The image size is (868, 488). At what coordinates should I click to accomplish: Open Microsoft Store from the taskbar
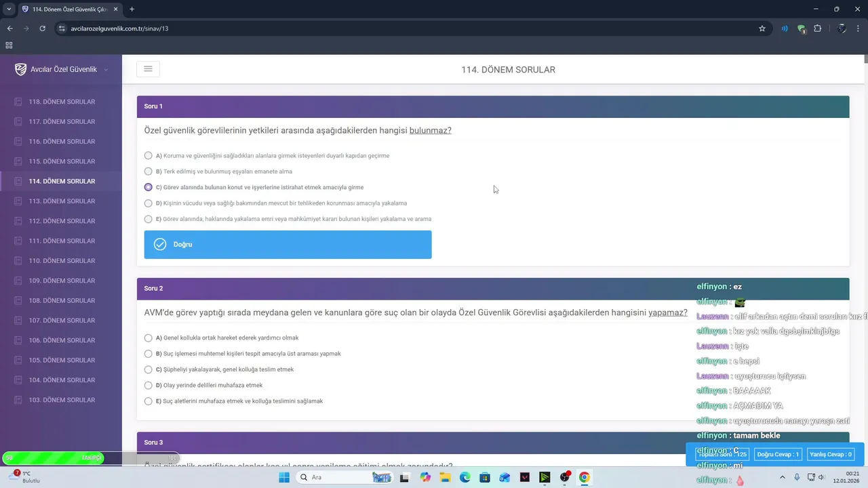485,477
